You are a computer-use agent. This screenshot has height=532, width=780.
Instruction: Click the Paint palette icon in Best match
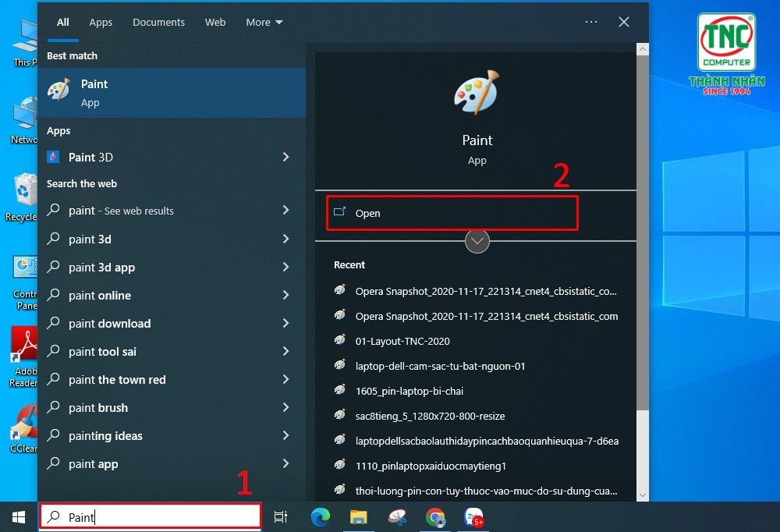tap(58, 90)
